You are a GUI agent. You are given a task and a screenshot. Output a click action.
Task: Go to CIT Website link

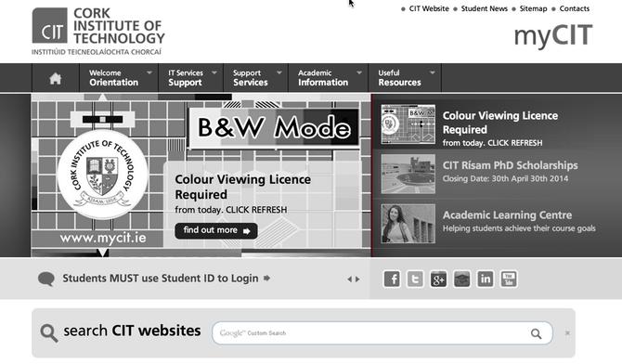pos(429,8)
